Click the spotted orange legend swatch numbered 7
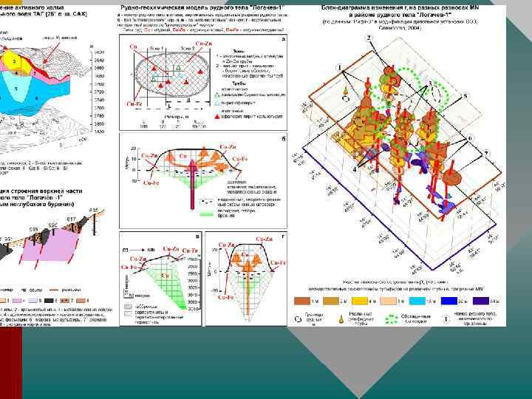This screenshot has width=532, height=399. point(65,301)
